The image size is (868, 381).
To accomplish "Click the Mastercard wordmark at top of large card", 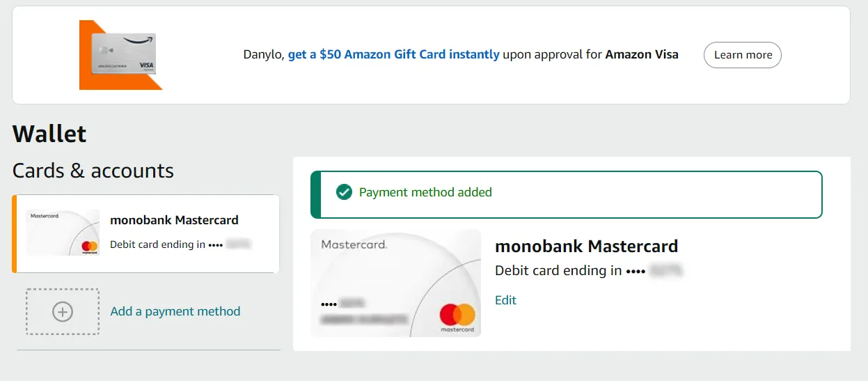I will click(354, 244).
